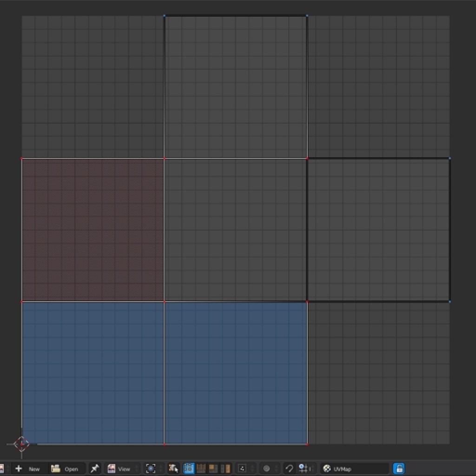
Task: Switch to island selection mode
Action: [225, 469]
